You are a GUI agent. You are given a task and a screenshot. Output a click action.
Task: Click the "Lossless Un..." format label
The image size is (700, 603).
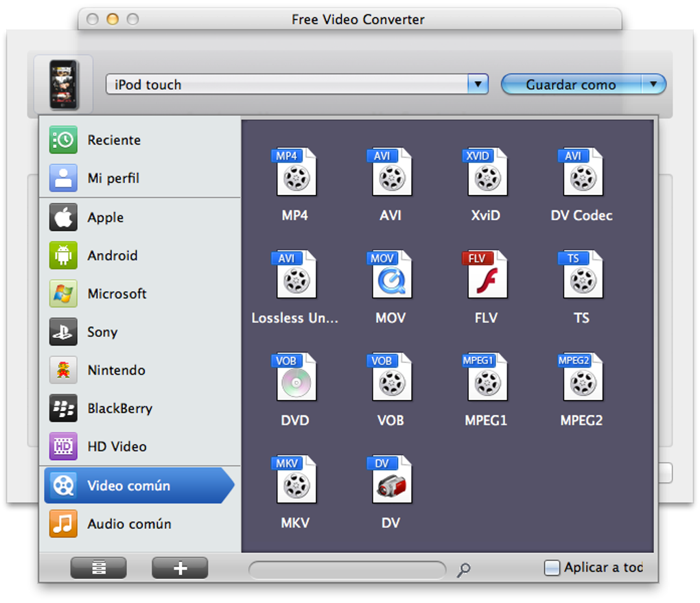coord(294,318)
